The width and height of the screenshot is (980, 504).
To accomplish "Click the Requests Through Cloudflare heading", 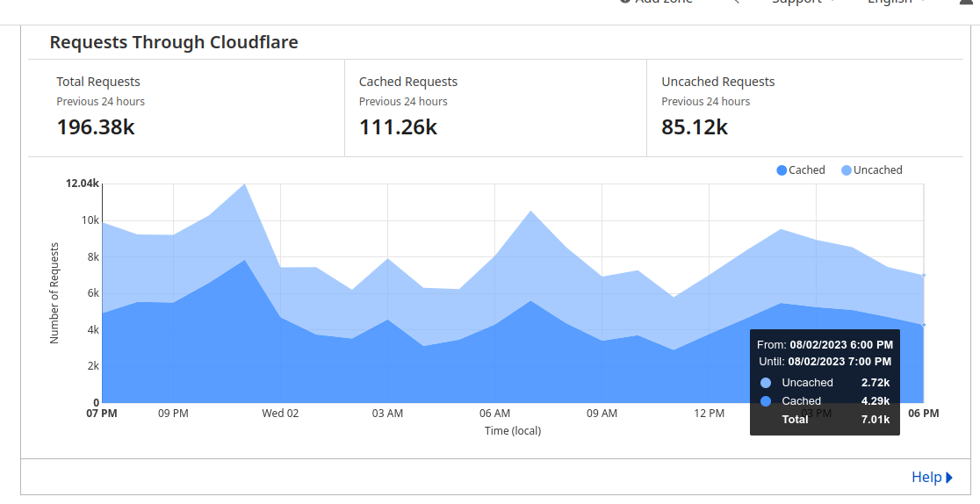I will (174, 42).
